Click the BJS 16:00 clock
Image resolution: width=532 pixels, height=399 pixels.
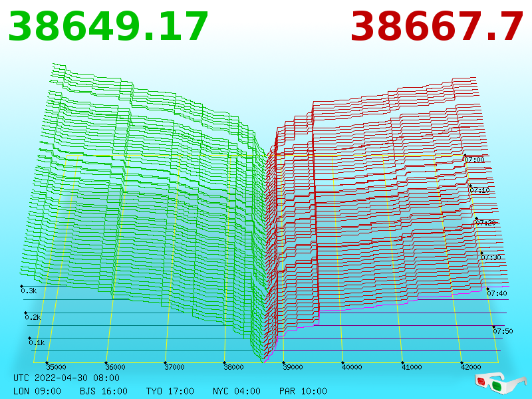coord(104,391)
